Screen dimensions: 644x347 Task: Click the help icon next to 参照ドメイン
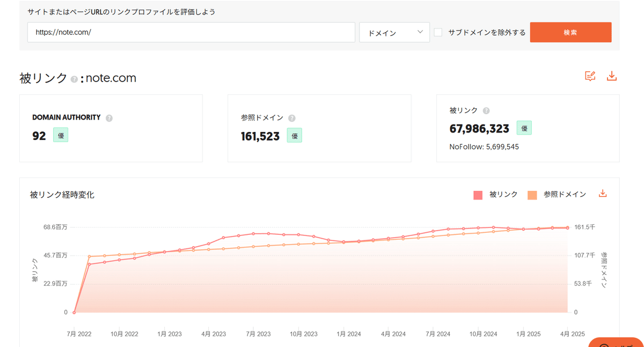click(291, 117)
